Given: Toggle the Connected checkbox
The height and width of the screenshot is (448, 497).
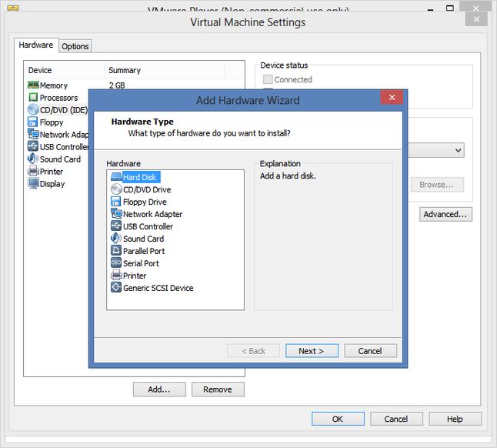Looking at the screenshot, I should click(x=268, y=79).
